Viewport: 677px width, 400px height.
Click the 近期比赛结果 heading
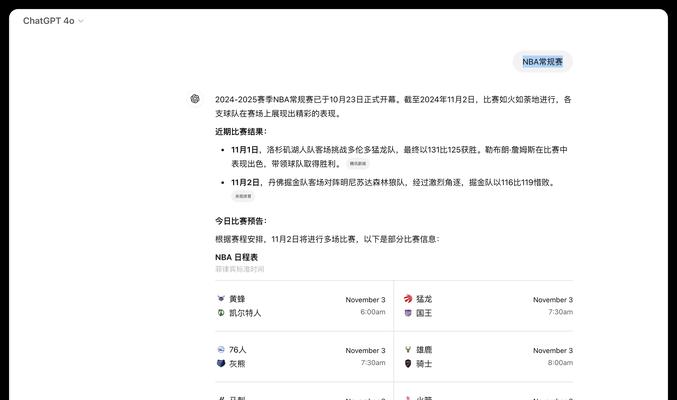coord(241,132)
